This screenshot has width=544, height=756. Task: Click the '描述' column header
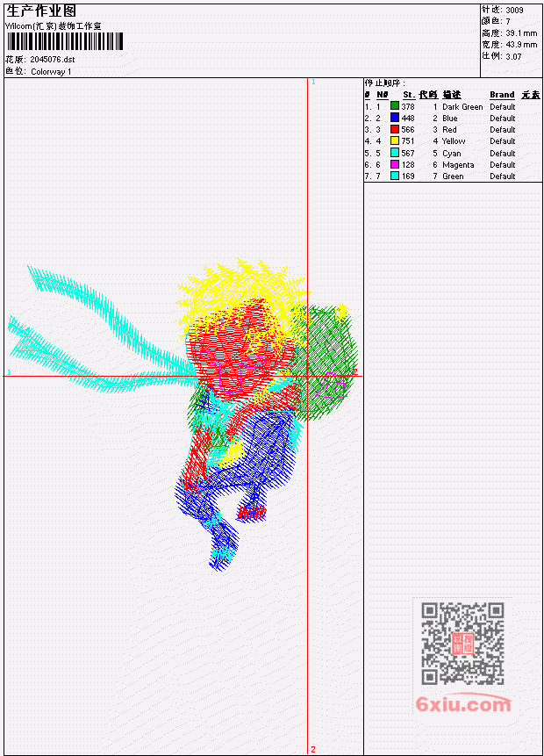click(x=452, y=95)
